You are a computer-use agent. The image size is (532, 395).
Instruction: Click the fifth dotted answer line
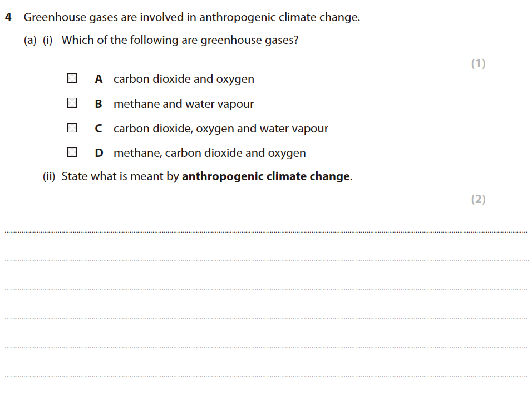pos(266,348)
